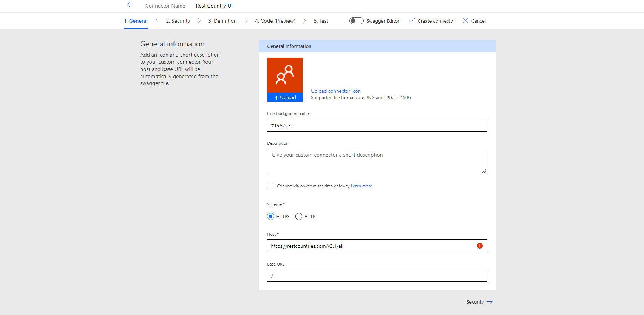
Task: Click the red error icon in Host field
Action: (480, 246)
